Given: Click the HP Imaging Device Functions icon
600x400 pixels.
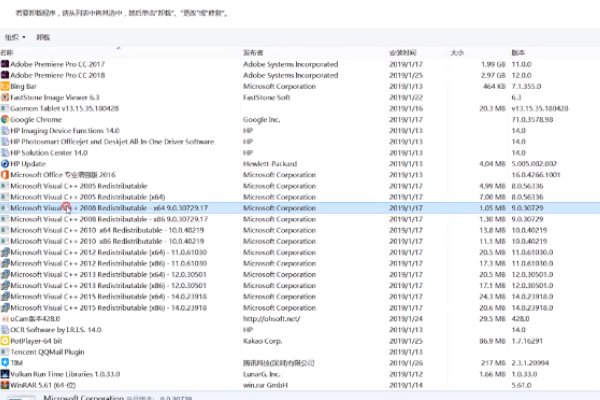Looking at the screenshot, I should coord(5,131).
